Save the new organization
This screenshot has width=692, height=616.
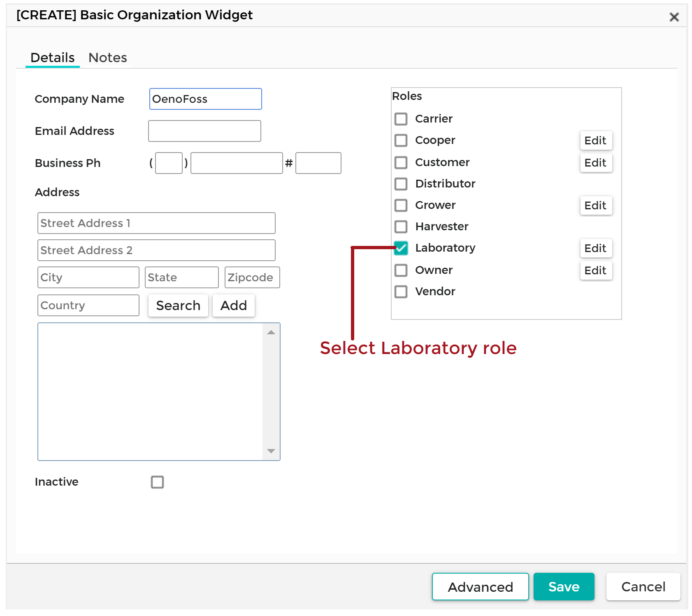coord(564,587)
